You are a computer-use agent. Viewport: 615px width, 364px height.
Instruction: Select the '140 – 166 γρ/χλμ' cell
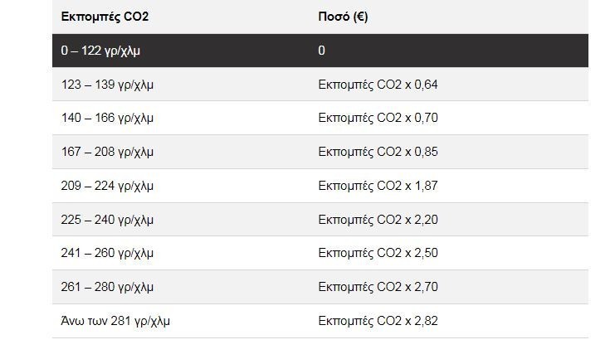point(108,118)
